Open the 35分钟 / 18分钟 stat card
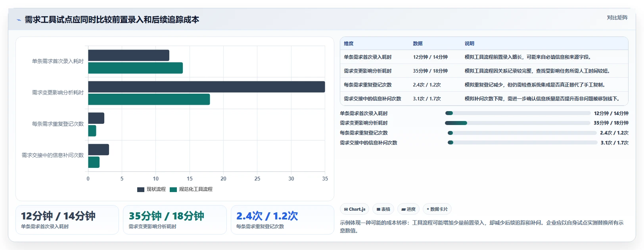Viewport: 644px width, 250px height. click(x=175, y=219)
